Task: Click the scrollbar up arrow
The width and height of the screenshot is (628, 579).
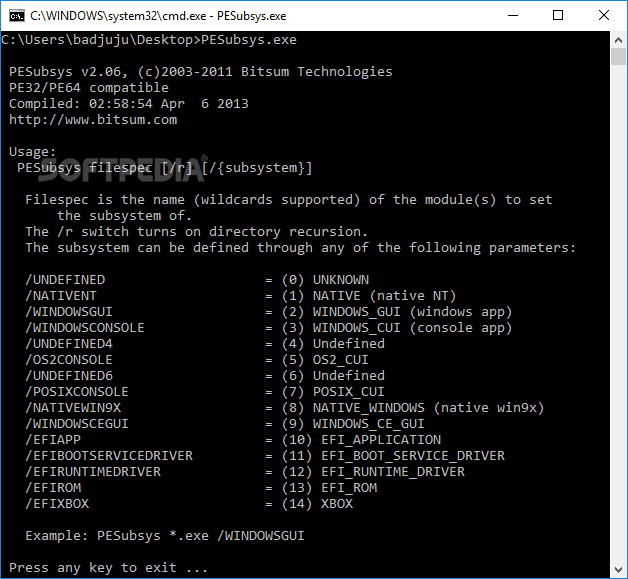Action: pos(618,40)
